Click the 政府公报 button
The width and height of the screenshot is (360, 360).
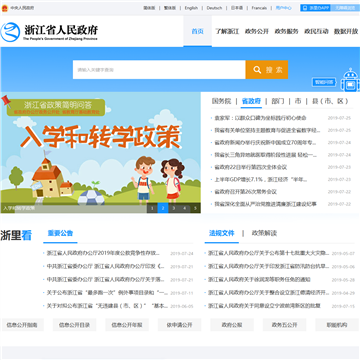pyautogui.click(x=232, y=325)
